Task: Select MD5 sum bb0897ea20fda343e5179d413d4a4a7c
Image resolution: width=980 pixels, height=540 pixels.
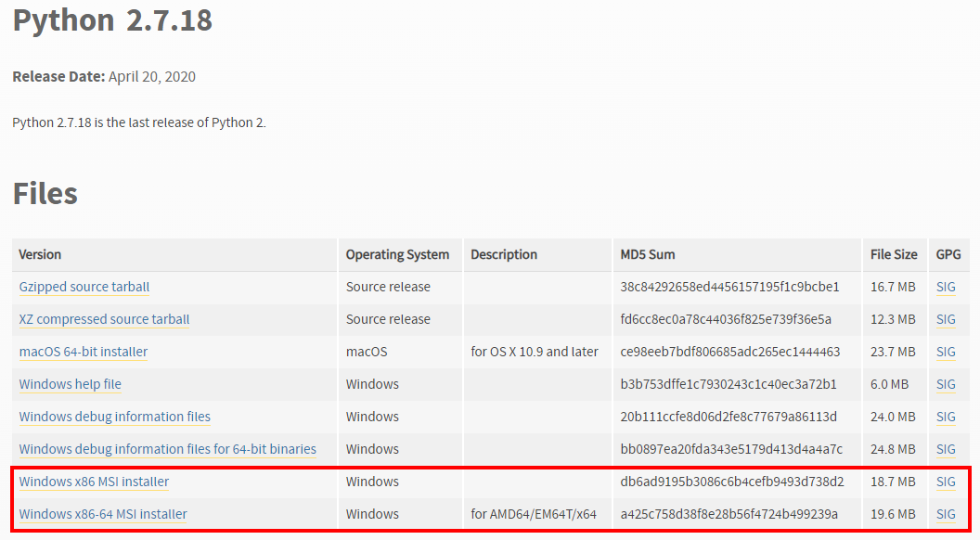Action: [x=731, y=449]
